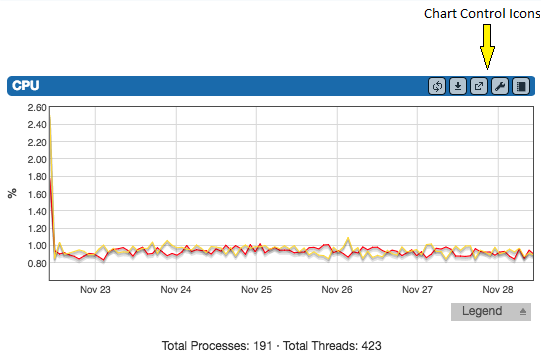Click the Nov 23 axis label
The image size is (549, 363).
(95, 289)
